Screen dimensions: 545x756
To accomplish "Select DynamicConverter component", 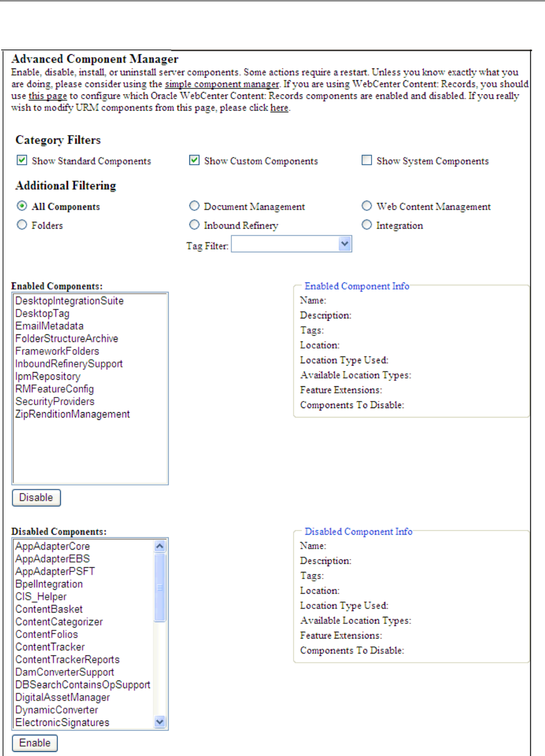I will click(x=57, y=710).
